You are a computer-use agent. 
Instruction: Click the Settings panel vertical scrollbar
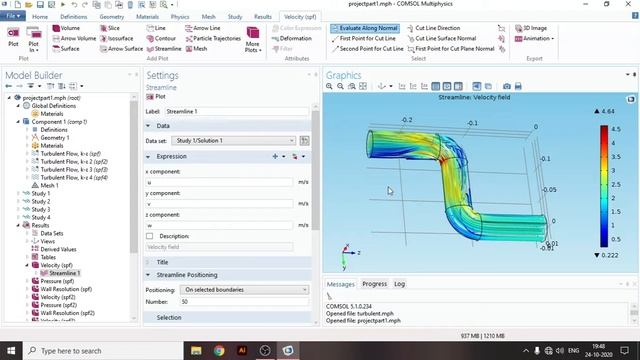pyautogui.click(x=315, y=169)
